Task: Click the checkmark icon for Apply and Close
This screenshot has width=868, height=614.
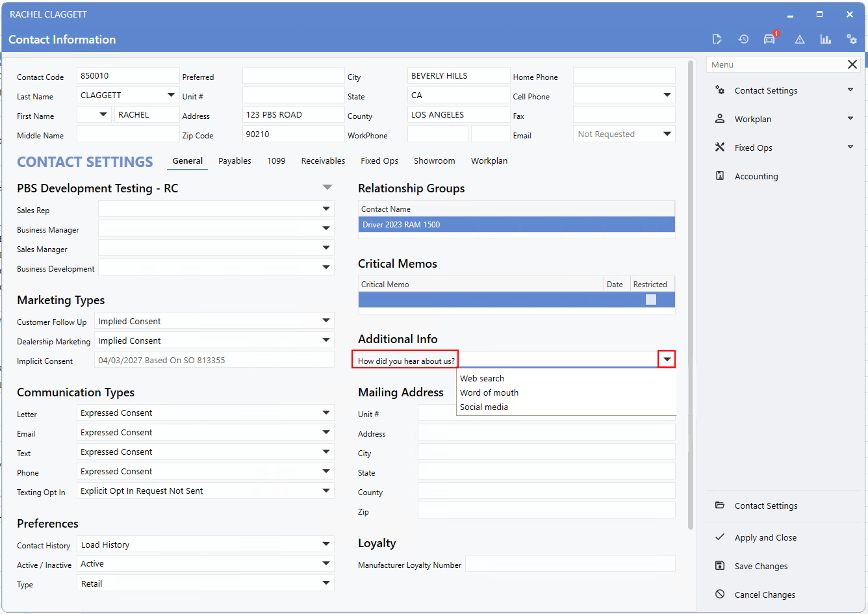Action: [720, 537]
